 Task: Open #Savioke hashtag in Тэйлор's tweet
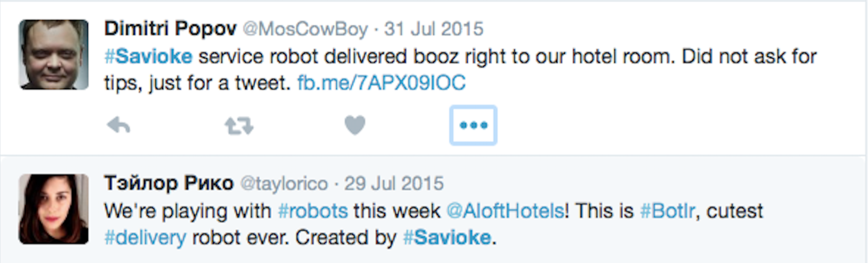[447, 237]
